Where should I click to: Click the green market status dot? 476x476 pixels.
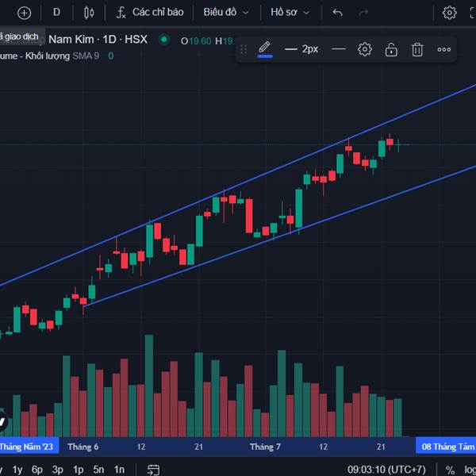(164, 40)
